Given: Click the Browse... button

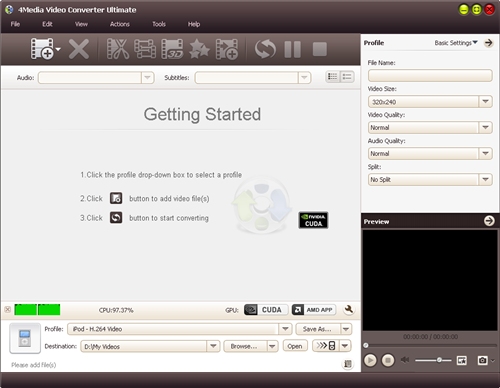Looking at the screenshot, I should (x=245, y=346).
